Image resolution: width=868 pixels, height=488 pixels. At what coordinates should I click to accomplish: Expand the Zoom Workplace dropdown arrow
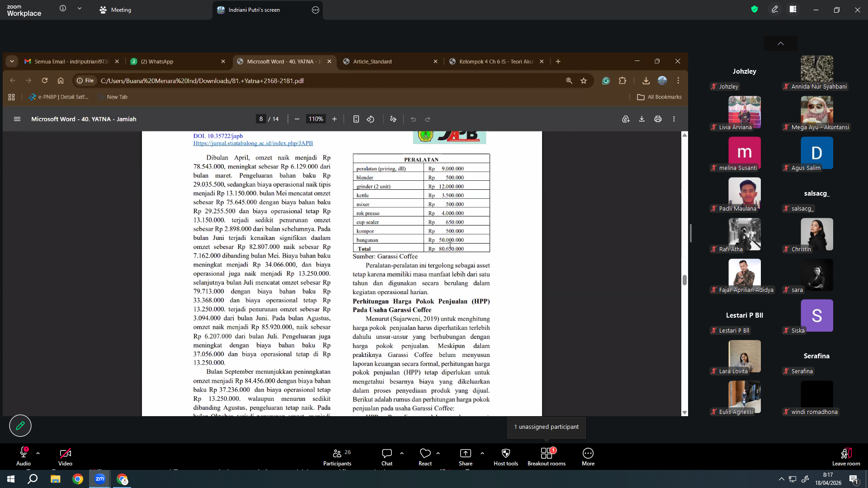[x=80, y=9]
